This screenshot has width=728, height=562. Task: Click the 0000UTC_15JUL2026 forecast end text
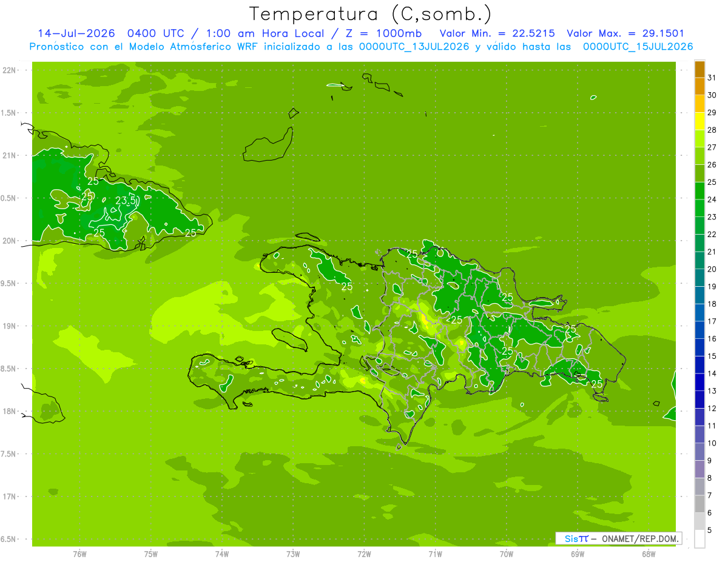pos(638,47)
